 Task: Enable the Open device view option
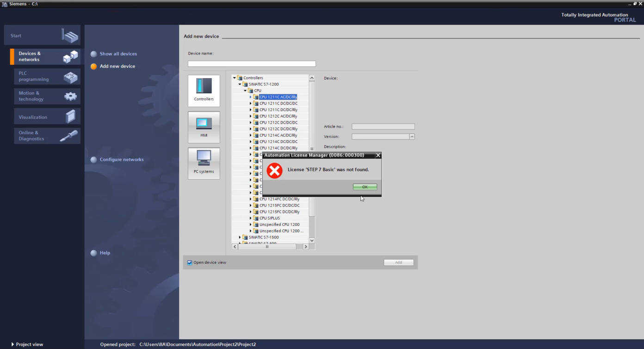pyautogui.click(x=189, y=262)
